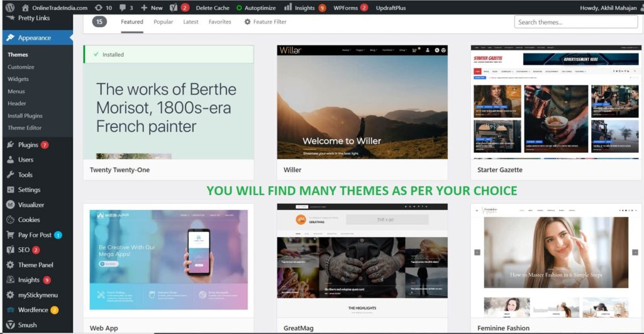Image resolution: width=644 pixels, height=334 pixels.
Task: Open the WordPress logo menu
Action: point(10,8)
